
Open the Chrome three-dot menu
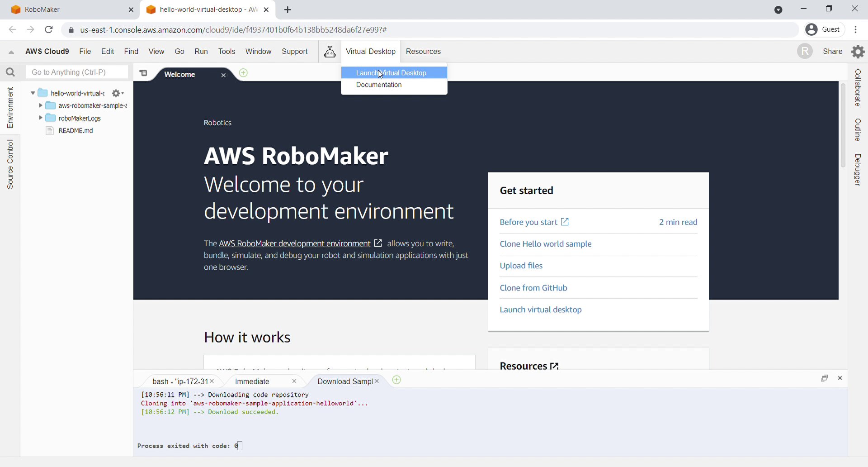coord(855,30)
